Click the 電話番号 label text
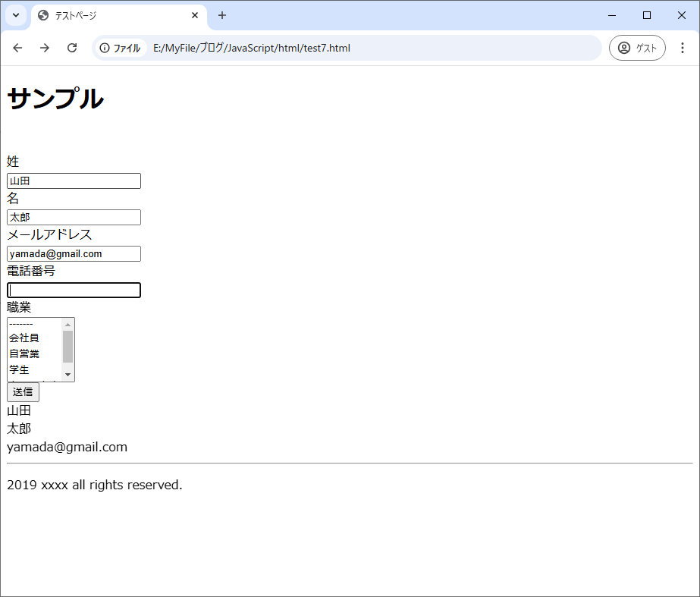Viewport: 700px width, 597px height. [x=31, y=271]
